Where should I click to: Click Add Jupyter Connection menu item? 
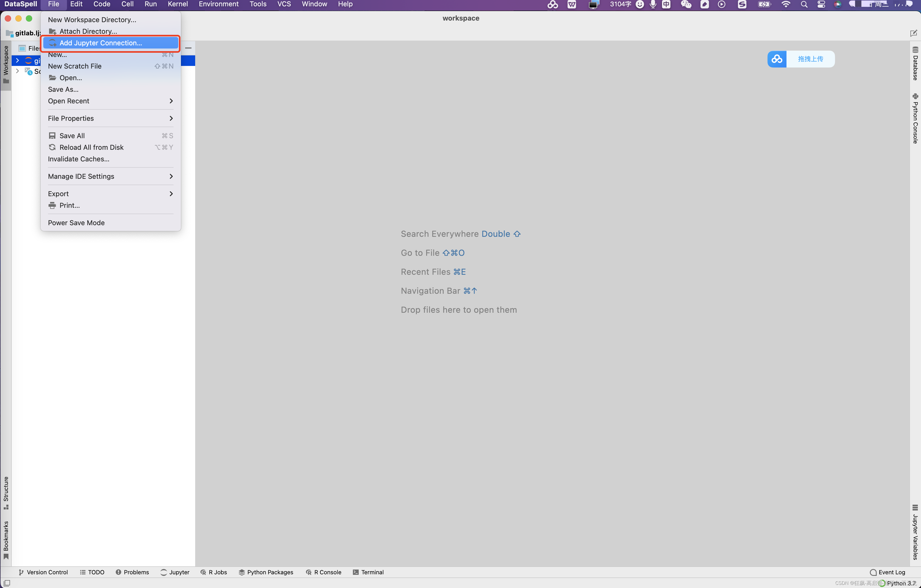point(100,43)
